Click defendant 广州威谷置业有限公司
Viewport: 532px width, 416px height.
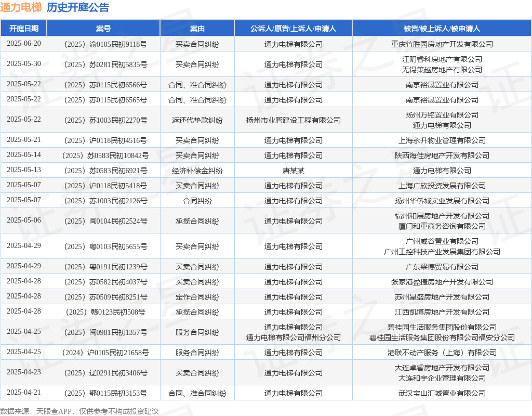(442, 241)
